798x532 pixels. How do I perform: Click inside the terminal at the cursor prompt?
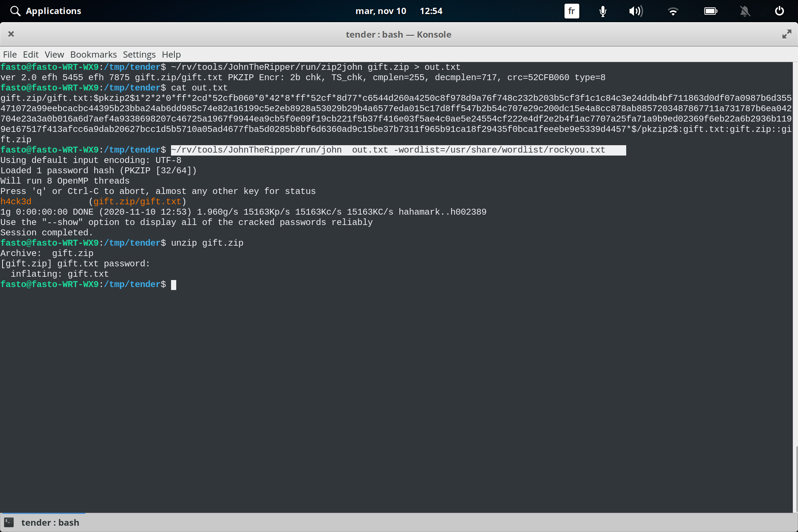tap(174, 284)
